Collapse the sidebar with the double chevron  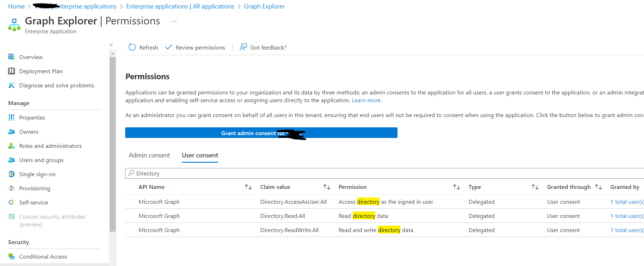pos(111,45)
